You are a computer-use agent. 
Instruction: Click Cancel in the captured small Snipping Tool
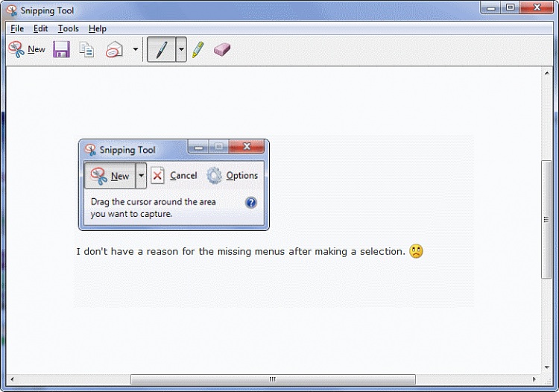coord(174,176)
